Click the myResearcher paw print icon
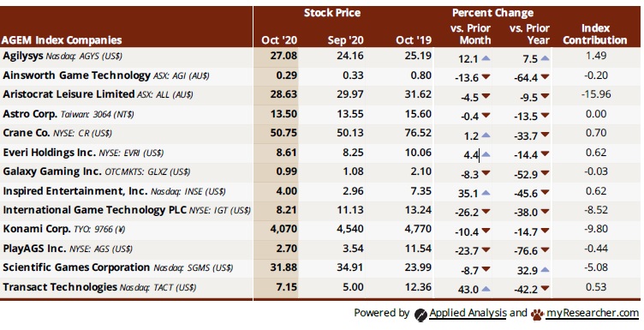644x330 pixels. tap(537, 315)
